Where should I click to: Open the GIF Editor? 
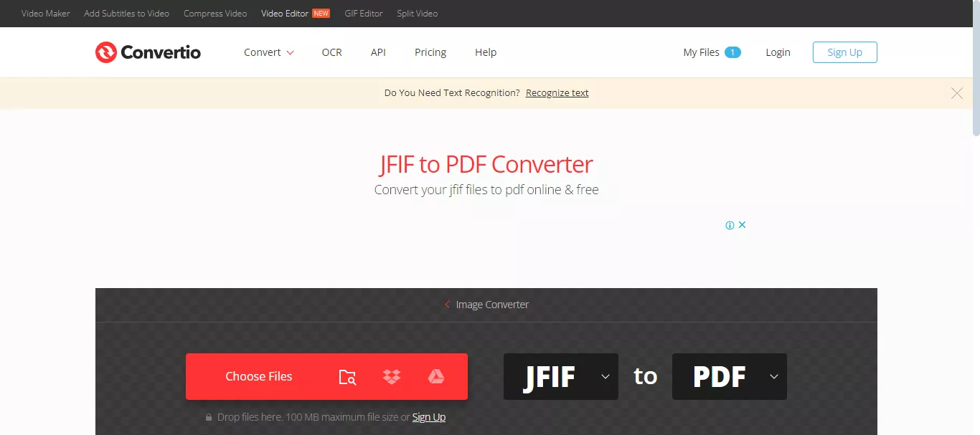[363, 13]
